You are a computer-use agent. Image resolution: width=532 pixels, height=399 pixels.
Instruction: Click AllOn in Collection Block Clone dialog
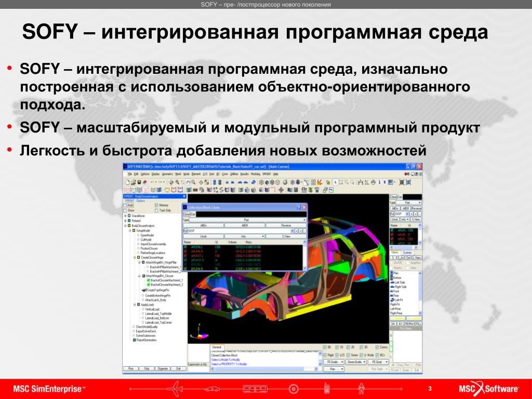pos(203,225)
